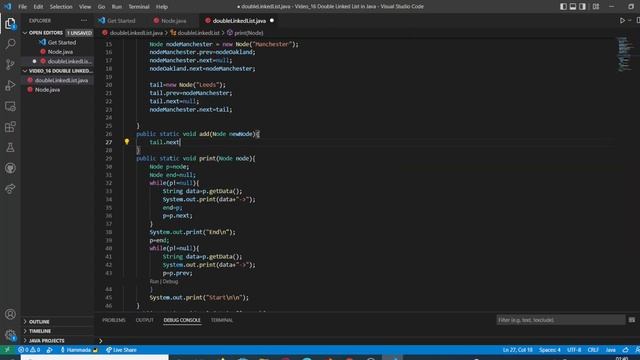The width and height of the screenshot is (640, 360).
Task: Click CRLF end of line setting
Action: (x=593, y=350)
